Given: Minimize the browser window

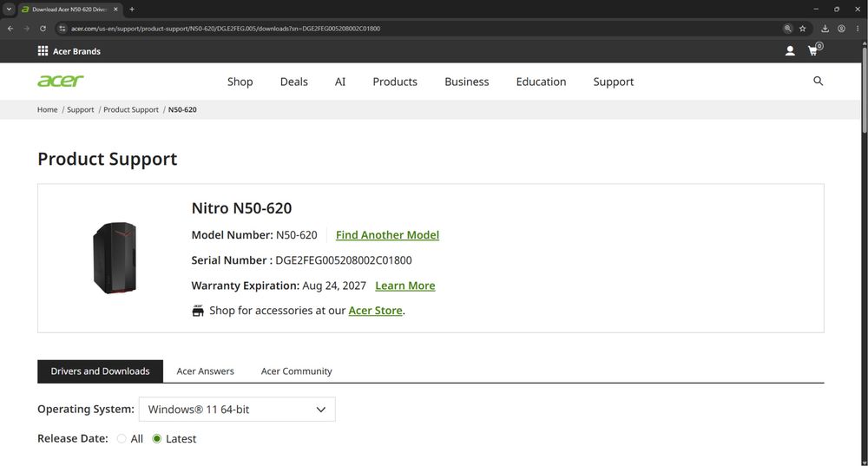Looking at the screenshot, I should coord(815,10).
